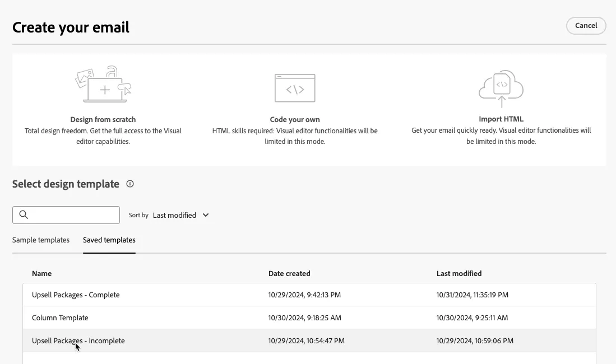Sort by the Name column header
616x364 pixels.
(x=41, y=274)
